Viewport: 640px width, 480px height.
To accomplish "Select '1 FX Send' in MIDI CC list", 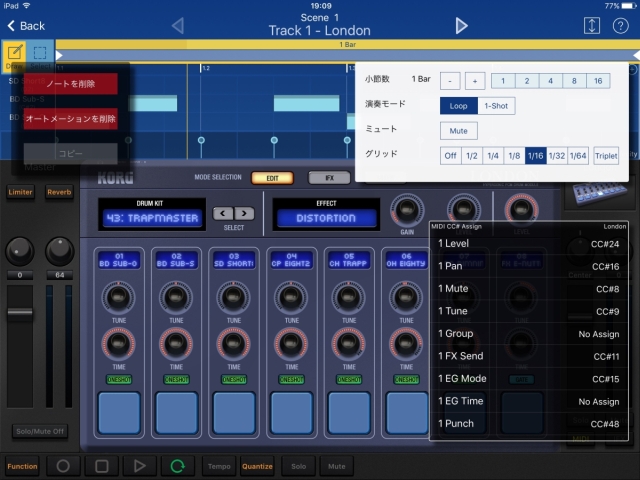I will [532, 355].
